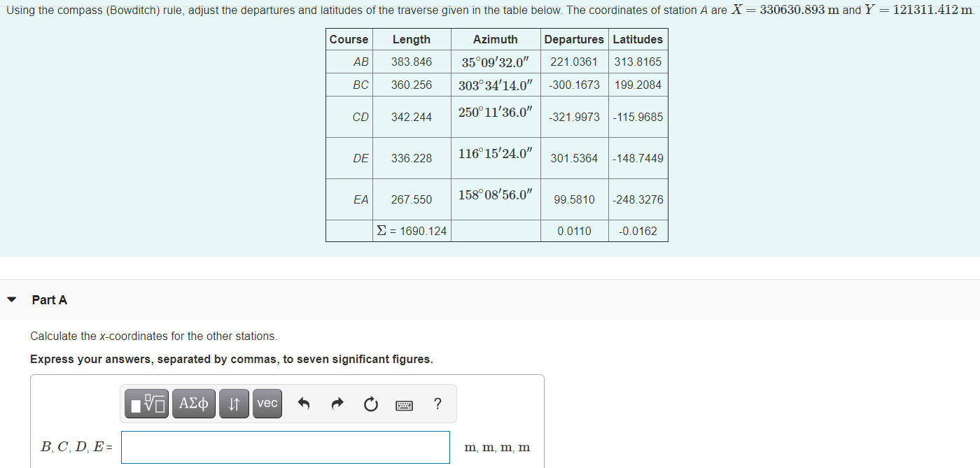Image resolution: width=980 pixels, height=468 pixels.
Task: Click the undo arrow icon
Action: [x=304, y=404]
